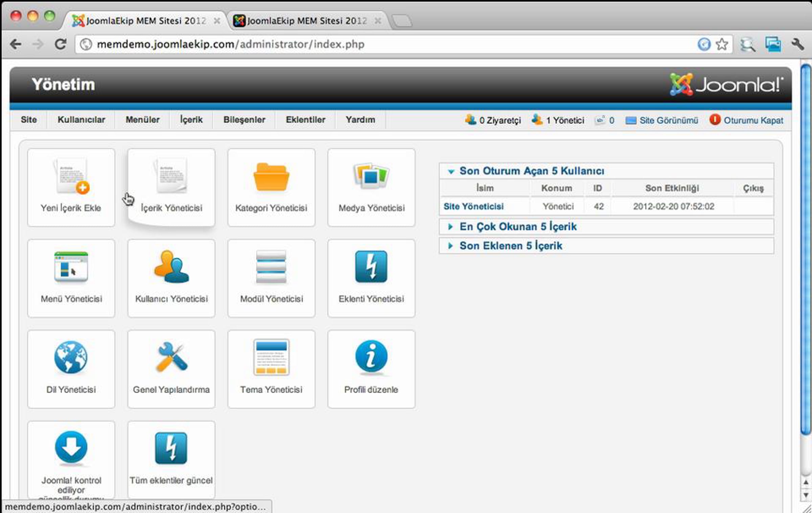
Task: Open the Eklentiler menu
Action: click(306, 120)
